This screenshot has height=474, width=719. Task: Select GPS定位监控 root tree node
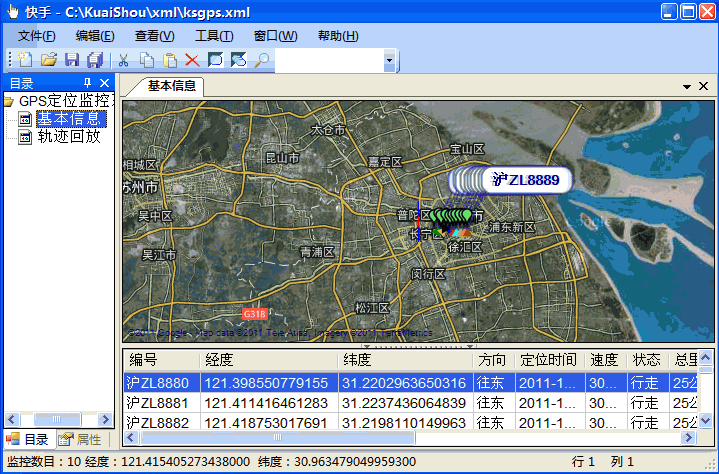66,100
